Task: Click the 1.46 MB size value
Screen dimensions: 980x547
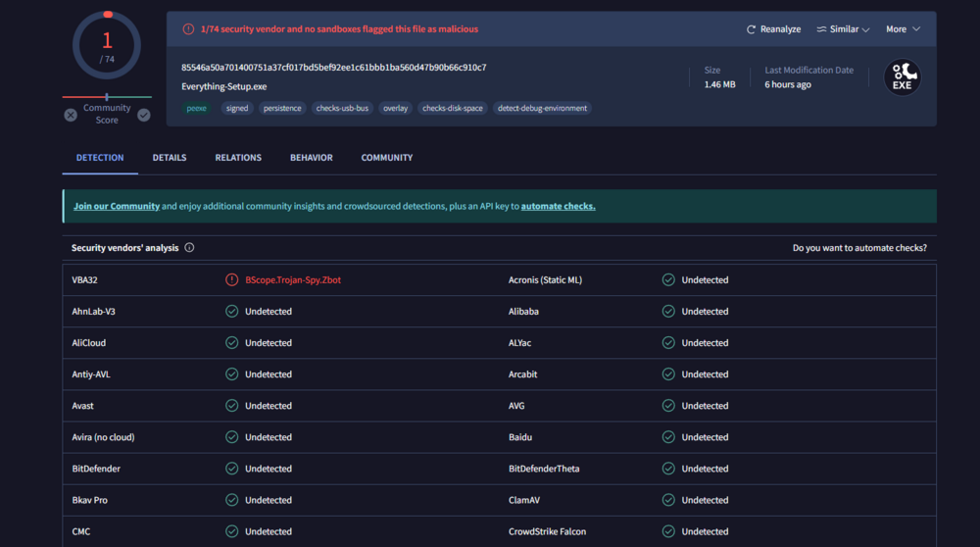Action: [x=720, y=84]
